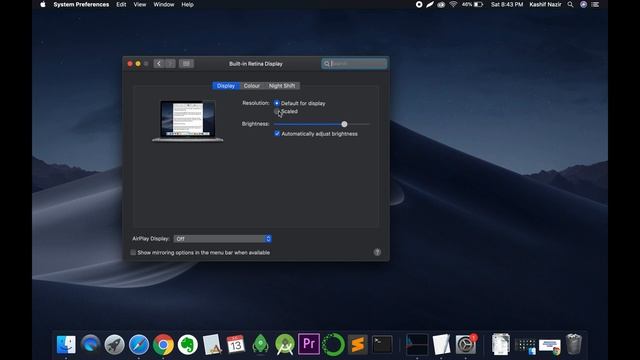Open the Apple menu

[43, 4]
